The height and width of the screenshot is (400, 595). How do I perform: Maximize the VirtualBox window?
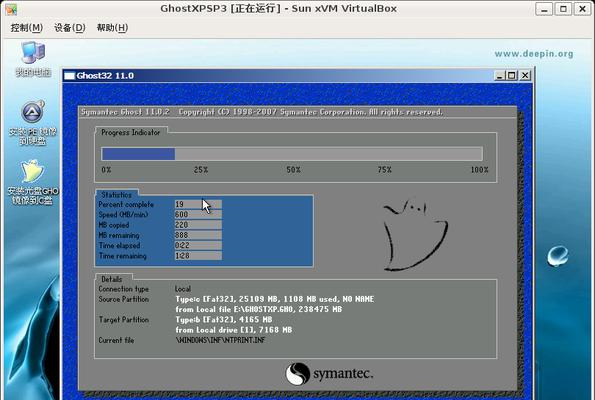[563, 9]
